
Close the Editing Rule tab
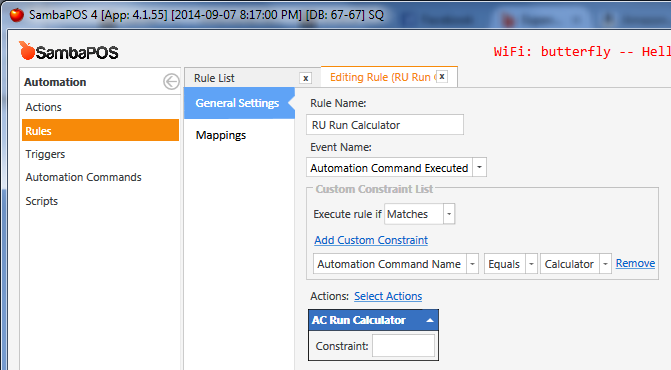pos(442,77)
